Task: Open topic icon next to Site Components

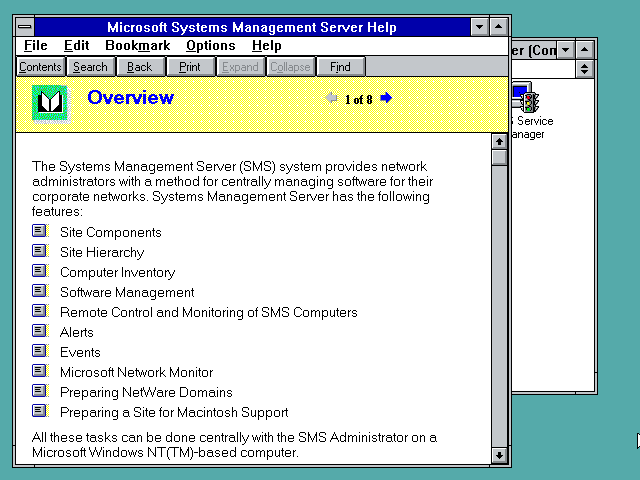Action: click(x=40, y=231)
